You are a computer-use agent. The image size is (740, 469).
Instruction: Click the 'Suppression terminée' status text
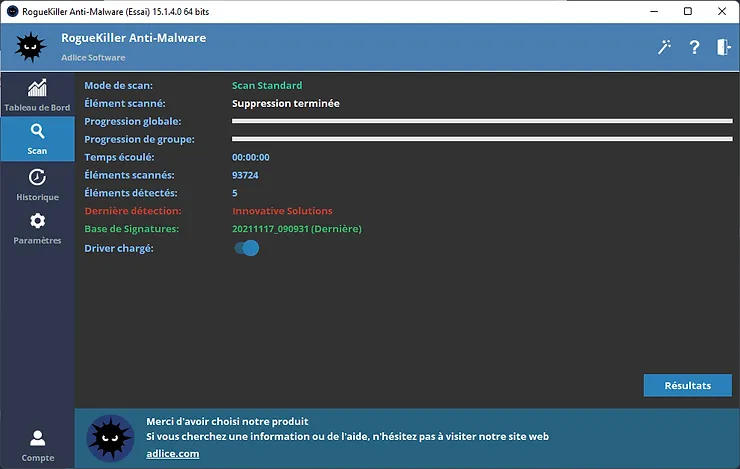(286, 103)
